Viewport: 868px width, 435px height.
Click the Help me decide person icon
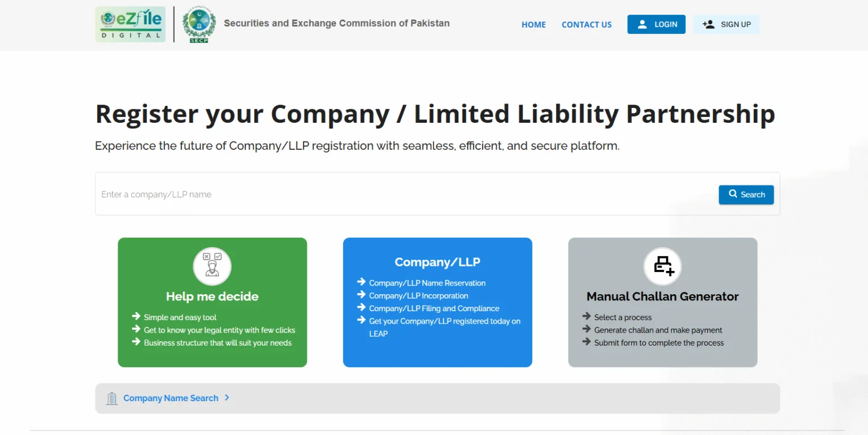coord(212,266)
